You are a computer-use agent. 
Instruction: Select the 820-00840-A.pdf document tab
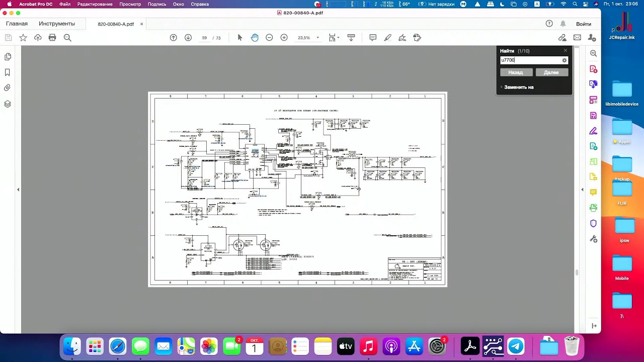[116, 24]
